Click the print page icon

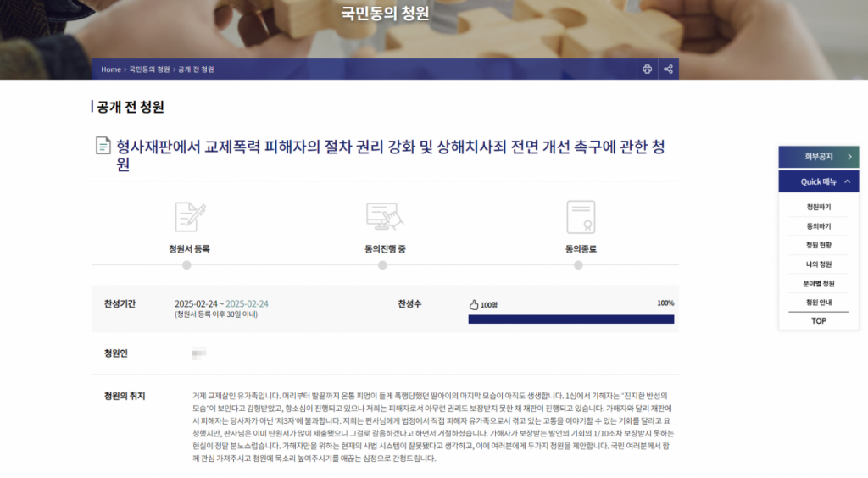tap(648, 69)
